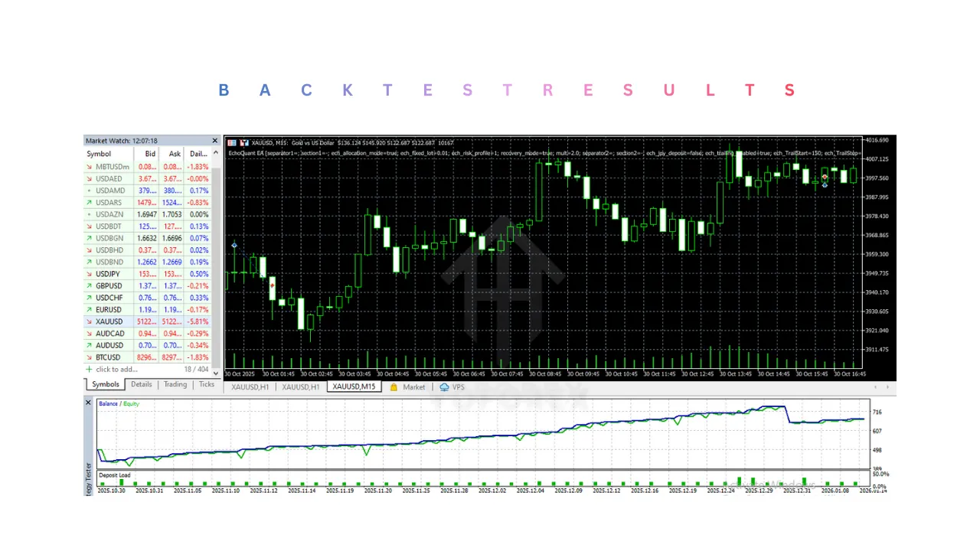
Task: Click the down-arrow icon beside BTCUSD
Action: [x=89, y=357]
